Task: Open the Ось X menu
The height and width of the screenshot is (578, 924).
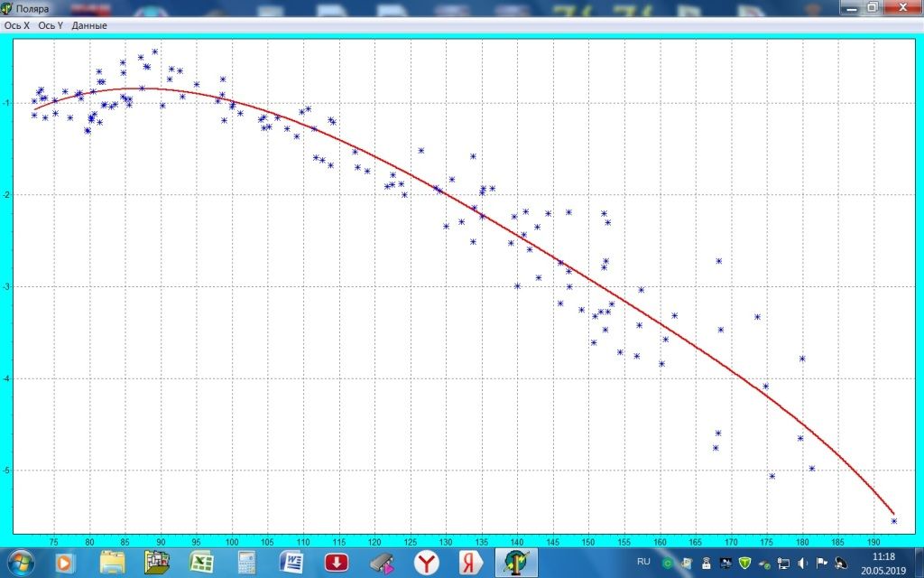Action: [17, 25]
